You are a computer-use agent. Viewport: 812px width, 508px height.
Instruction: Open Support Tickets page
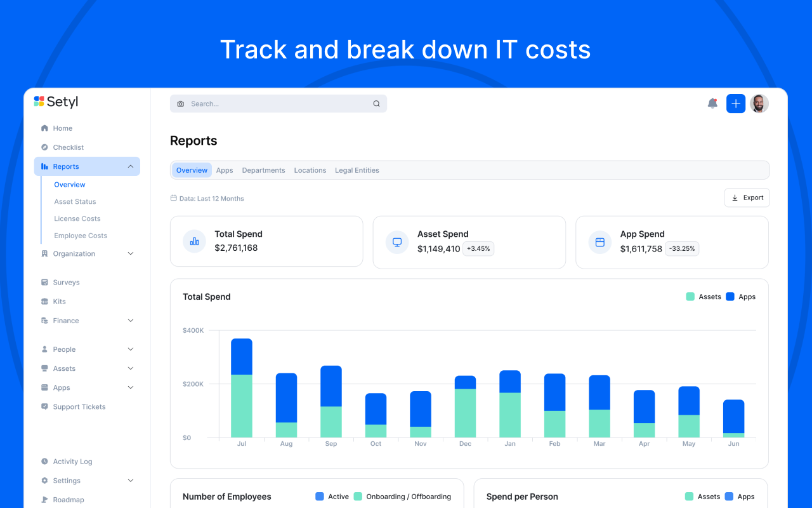79,406
